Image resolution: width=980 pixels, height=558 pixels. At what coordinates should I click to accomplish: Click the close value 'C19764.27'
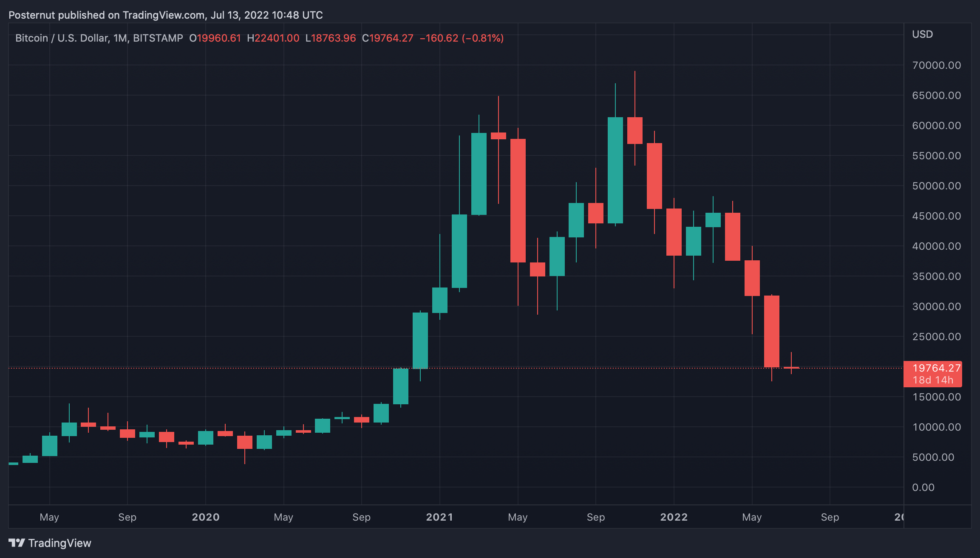point(388,38)
